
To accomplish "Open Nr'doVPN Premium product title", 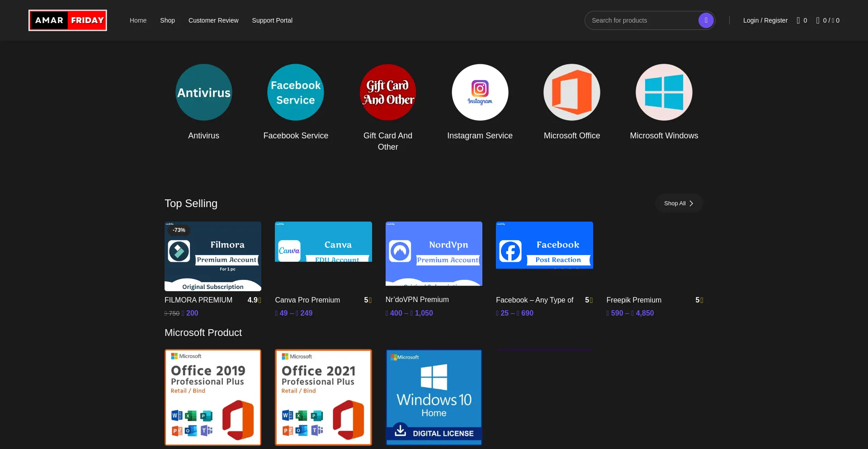I will pyautogui.click(x=417, y=300).
